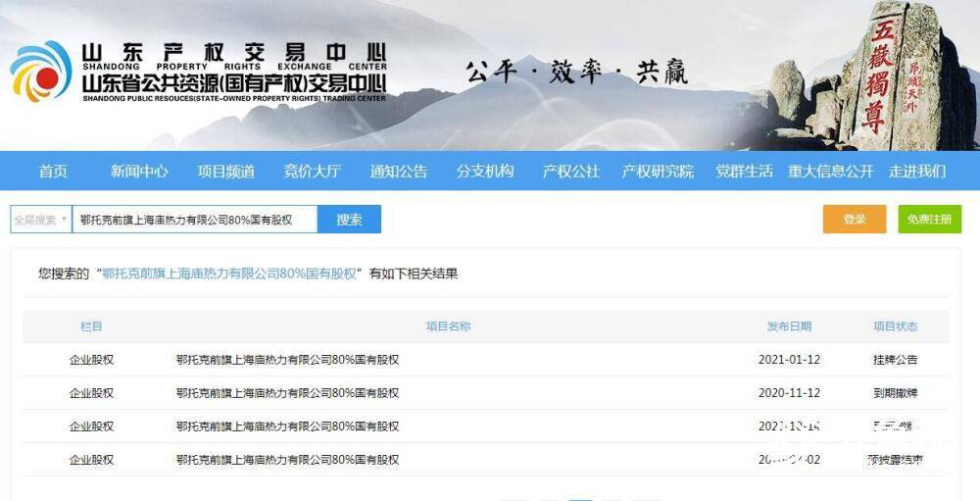This screenshot has width=980, height=501.
Task: Open the project dated 2021-01-12
Action: tap(287, 360)
